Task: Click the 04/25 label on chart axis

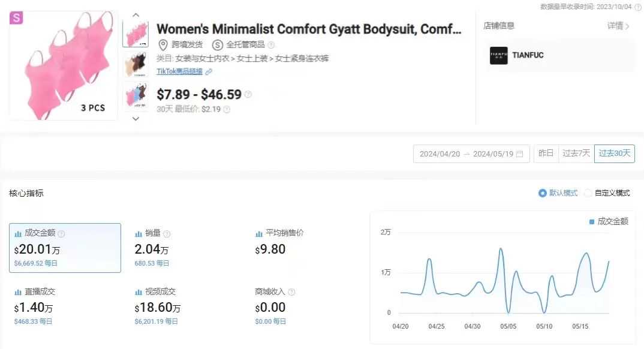Action: click(436, 326)
